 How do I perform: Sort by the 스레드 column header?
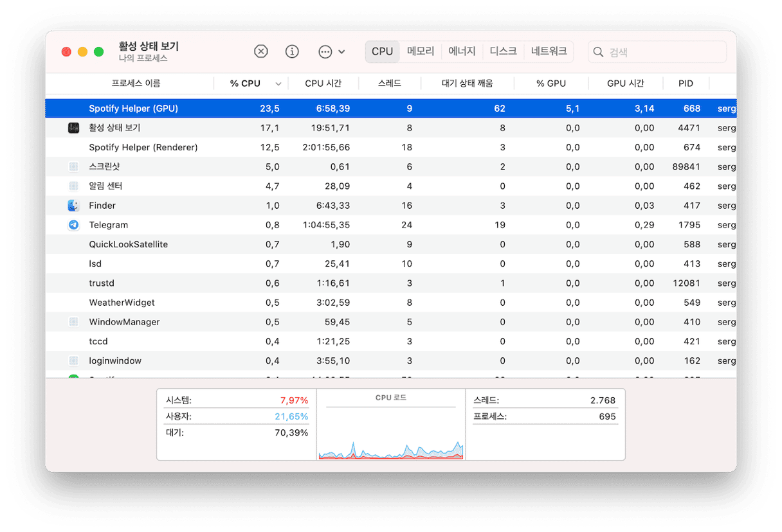click(390, 84)
